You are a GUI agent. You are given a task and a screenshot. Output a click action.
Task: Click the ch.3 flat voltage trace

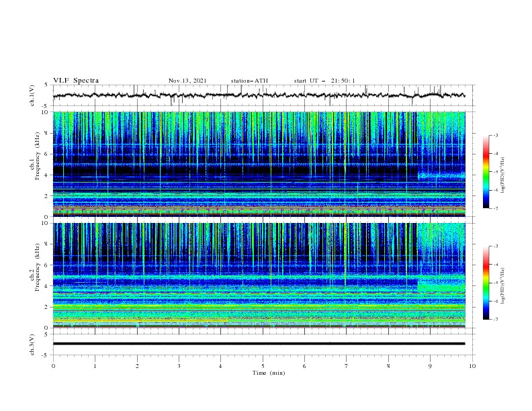click(259, 344)
